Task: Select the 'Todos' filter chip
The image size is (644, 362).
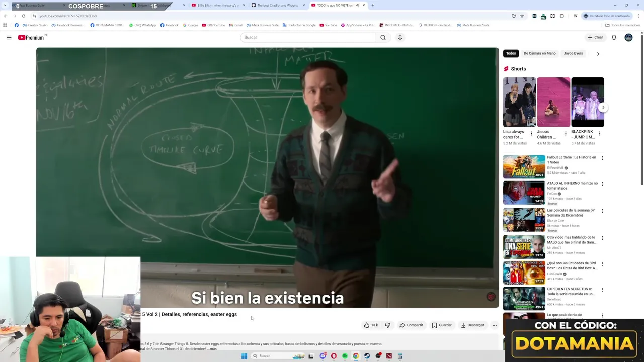Action: pos(511,53)
